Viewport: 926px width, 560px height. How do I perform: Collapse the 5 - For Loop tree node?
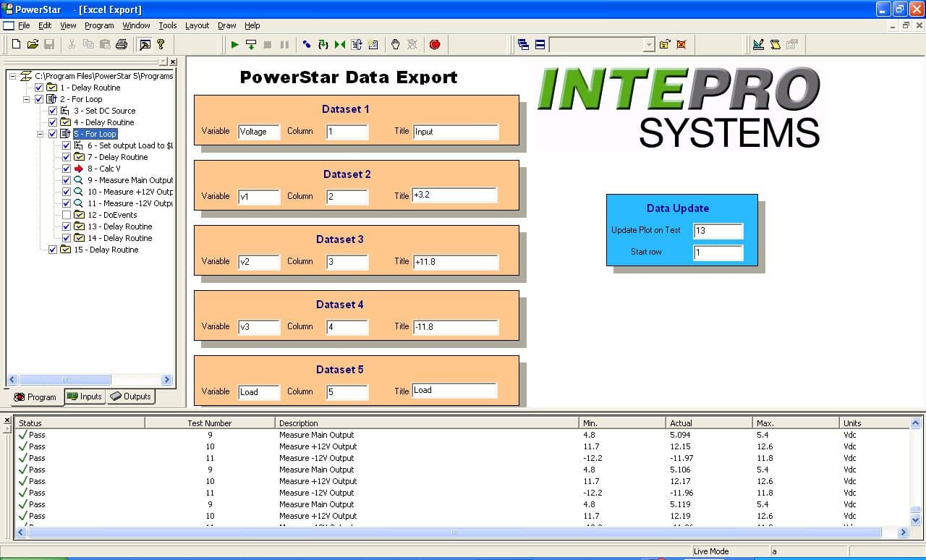coord(41,134)
